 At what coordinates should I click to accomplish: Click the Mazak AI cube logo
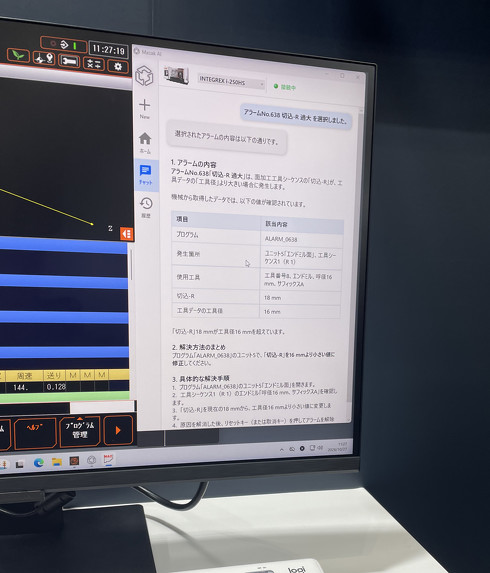click(144, 76)
